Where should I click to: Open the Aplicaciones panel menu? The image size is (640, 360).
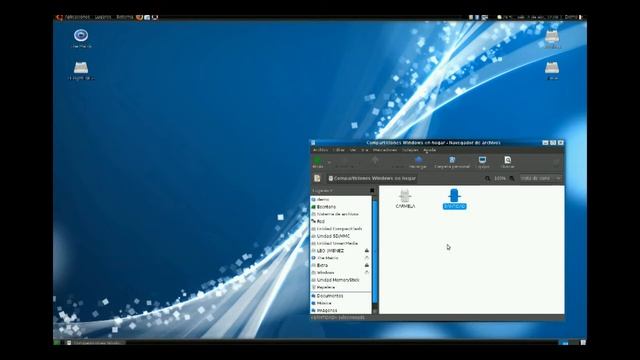[77, 17]
